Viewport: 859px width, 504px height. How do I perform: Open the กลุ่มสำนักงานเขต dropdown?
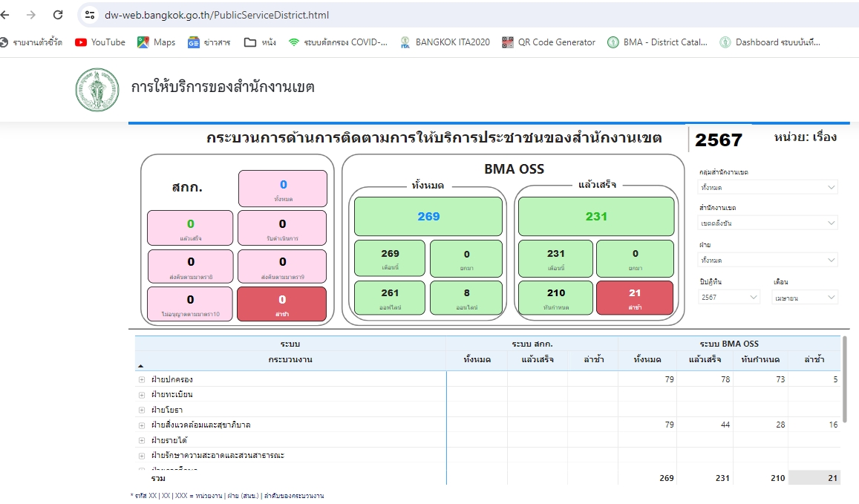(x=768, y=188)
